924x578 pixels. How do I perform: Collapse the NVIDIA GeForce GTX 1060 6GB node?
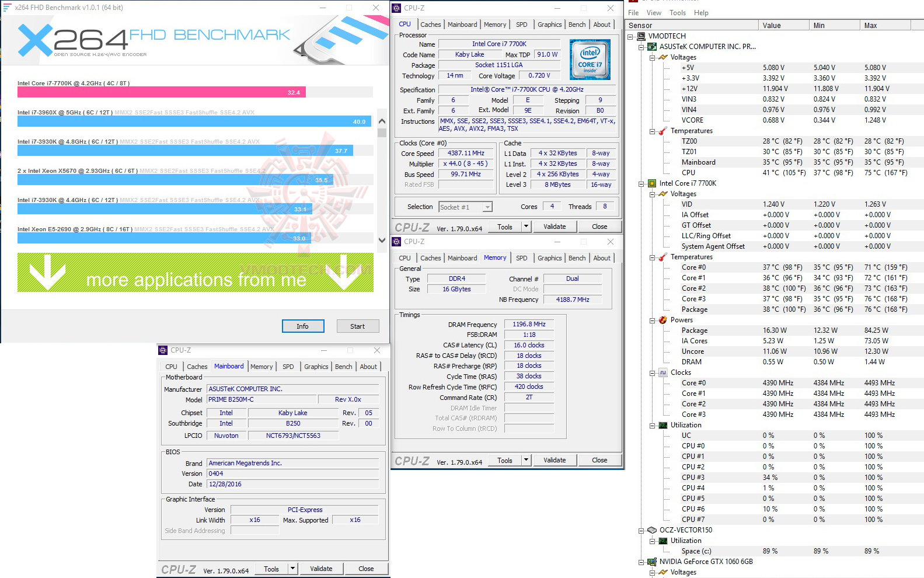tap(641, 562)
